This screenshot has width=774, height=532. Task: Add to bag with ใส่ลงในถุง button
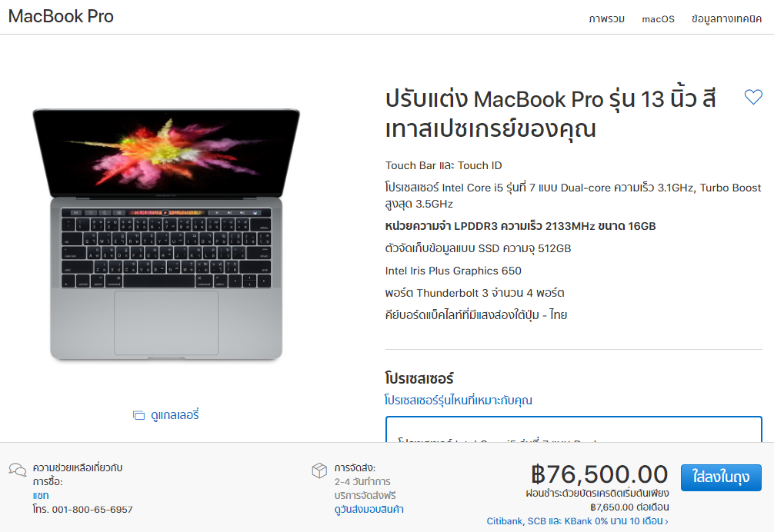coord(721,477)
